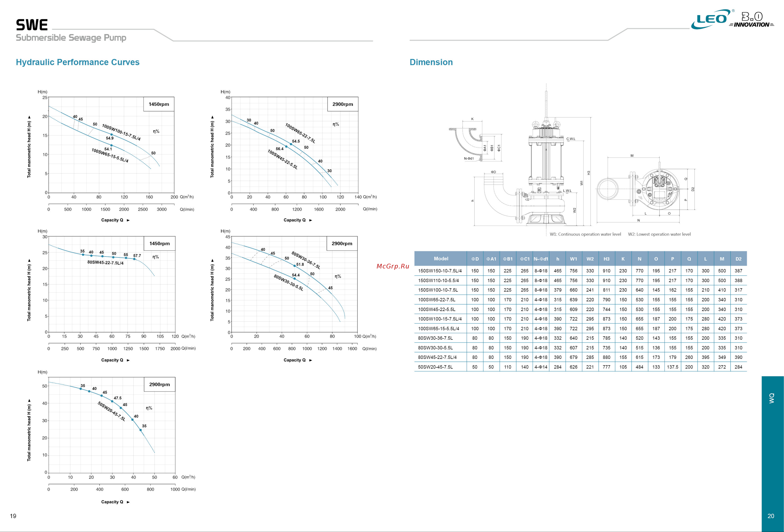Click the "SWE" title
Screen dimensions: 784x532
tap(32, 25)
